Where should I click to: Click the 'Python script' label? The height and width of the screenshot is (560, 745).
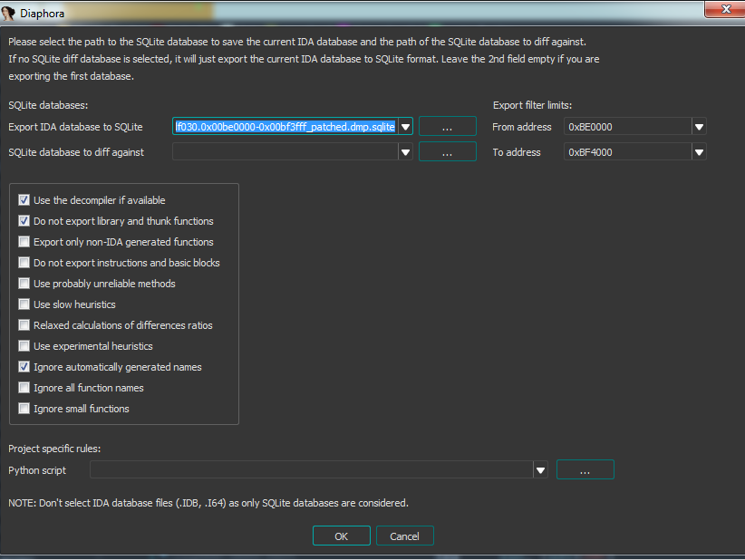37,470
